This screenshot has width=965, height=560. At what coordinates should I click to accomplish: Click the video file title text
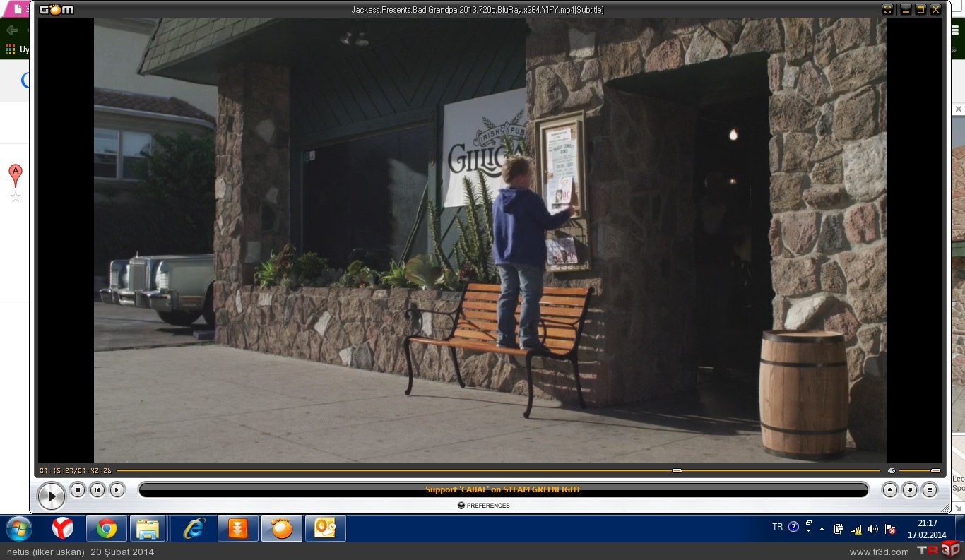click(x=478, y=10)
